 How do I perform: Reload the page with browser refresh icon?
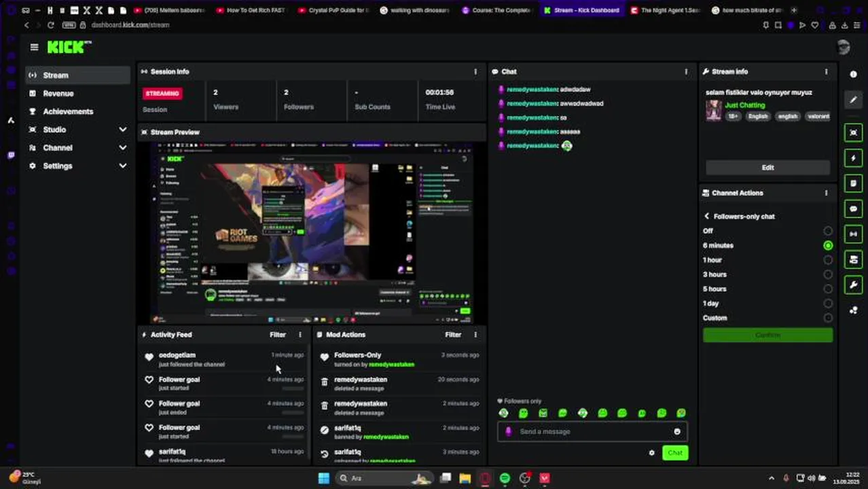[x=50, y=25]
